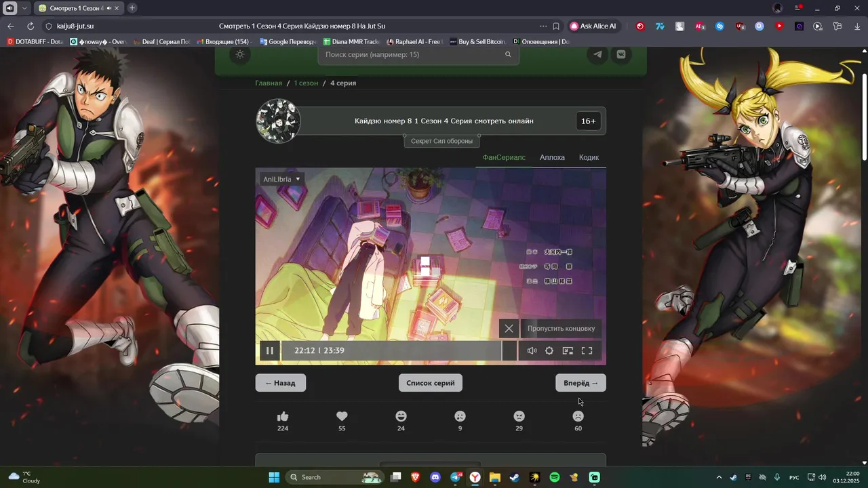Screen dimensions: 868x488
Task: Mute the video player volume icon
Action: click(532, 350)
